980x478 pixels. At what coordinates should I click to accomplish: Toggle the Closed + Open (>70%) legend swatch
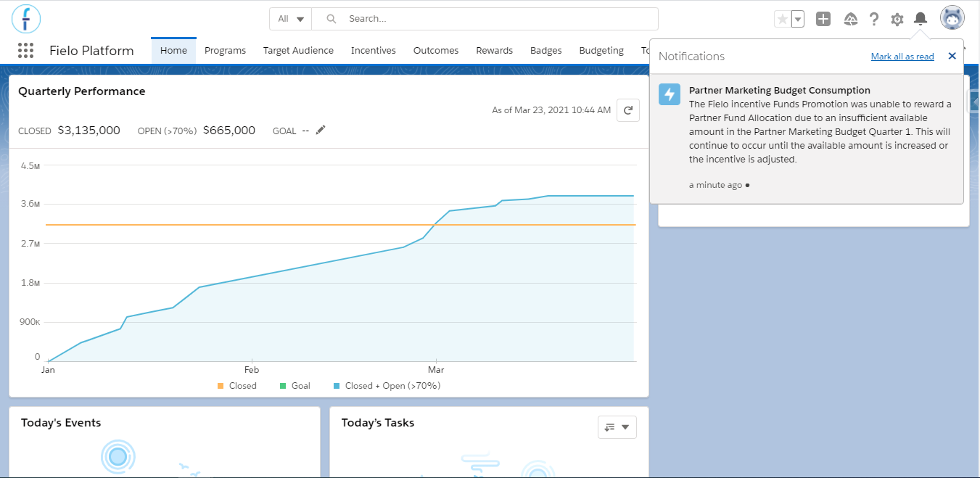[x=337, y=386]
